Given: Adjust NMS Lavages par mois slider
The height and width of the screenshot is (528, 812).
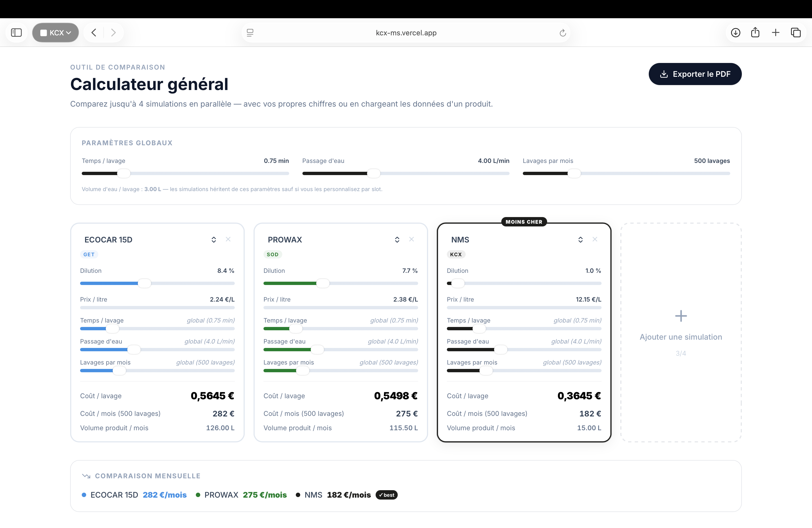Looking at the screenshot, I should click(524, 371).
